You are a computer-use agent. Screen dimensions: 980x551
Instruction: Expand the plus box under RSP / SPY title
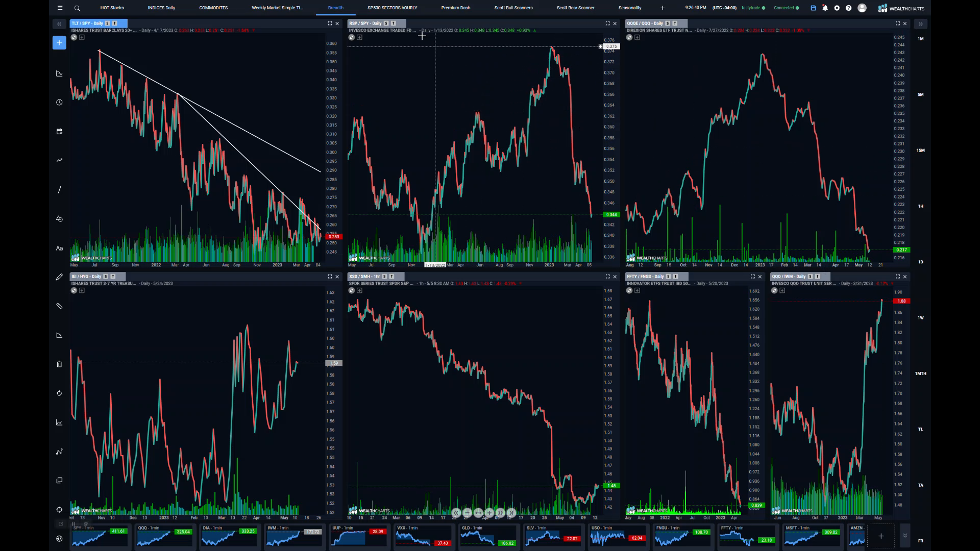(359, 37)
